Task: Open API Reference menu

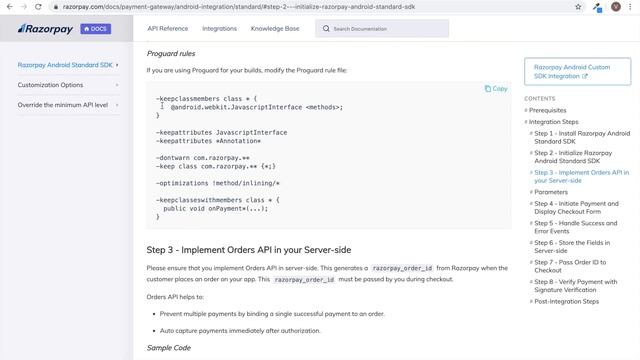Action: pyautogui.click(x=168, y=29)
